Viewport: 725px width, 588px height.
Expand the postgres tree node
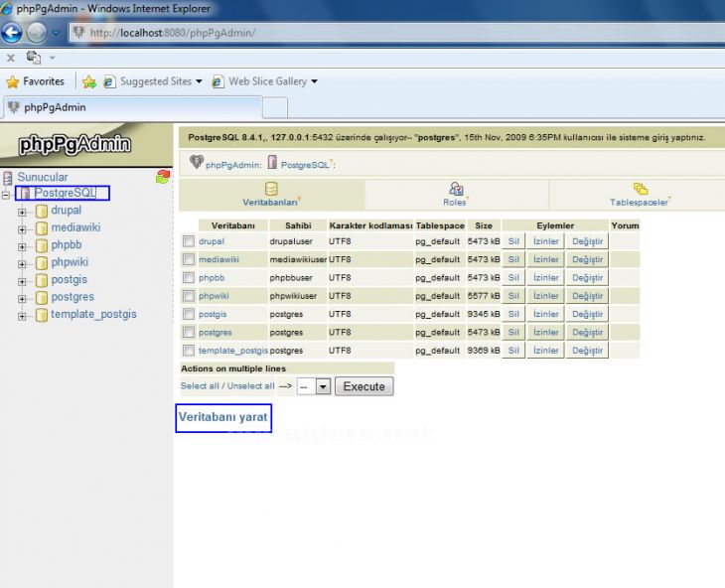coord(22,299)
